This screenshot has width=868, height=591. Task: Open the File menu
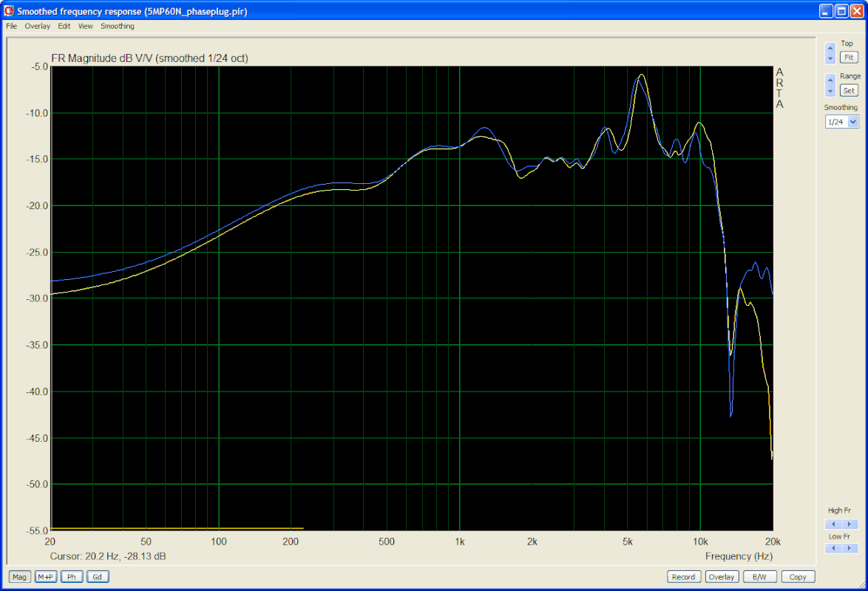click(11, 26)
